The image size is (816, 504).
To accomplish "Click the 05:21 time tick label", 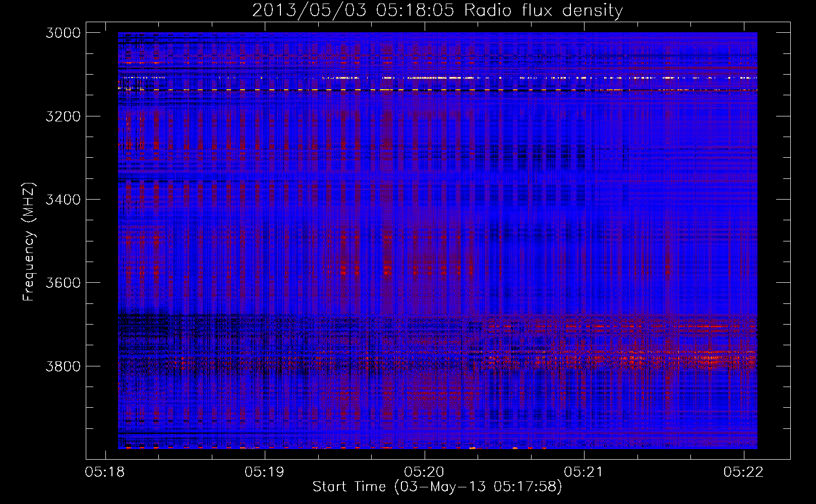I will 584,472.
